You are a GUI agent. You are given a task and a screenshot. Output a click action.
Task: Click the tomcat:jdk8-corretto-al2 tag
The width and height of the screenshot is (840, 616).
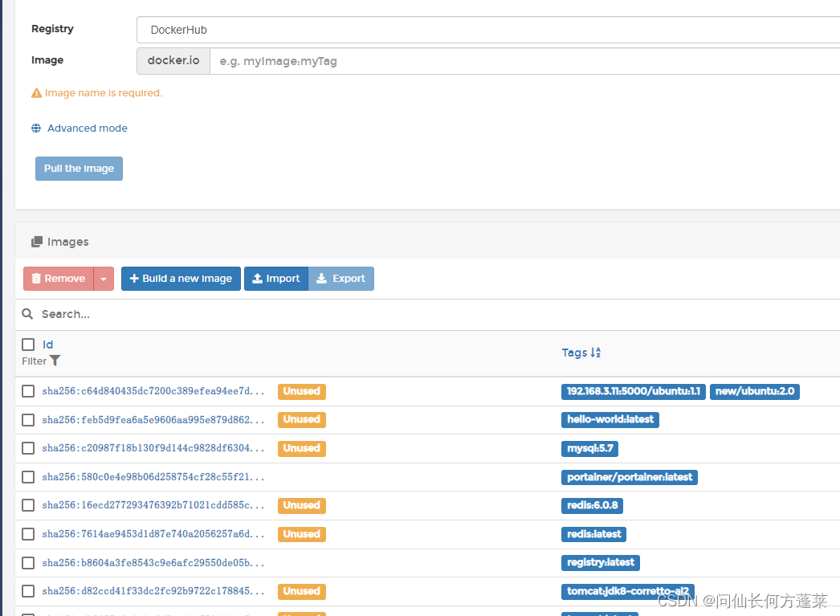[628, 591]
